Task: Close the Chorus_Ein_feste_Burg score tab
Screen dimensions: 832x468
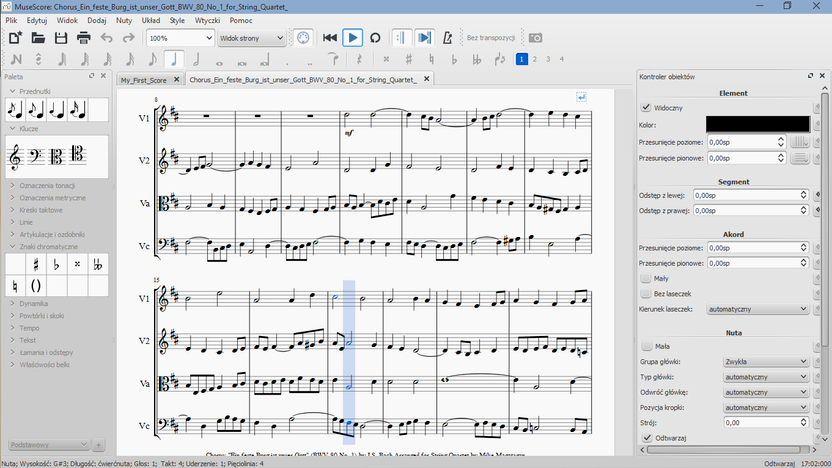Action: [x=427, y=79]
